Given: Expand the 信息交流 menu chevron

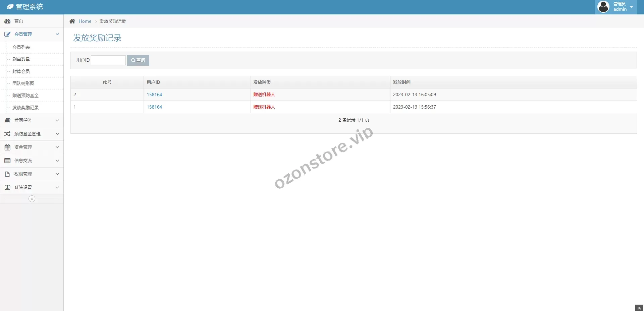Looking at the screenshot, I should click(57, 161).
